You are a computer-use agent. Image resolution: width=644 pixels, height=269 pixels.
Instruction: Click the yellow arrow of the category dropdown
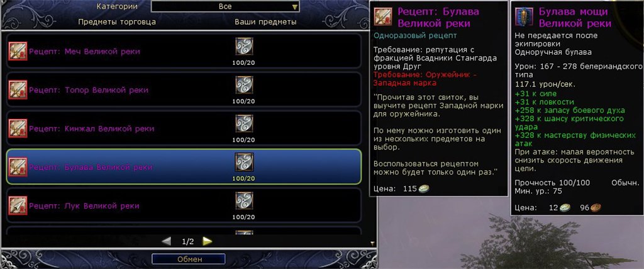(x=294, y=7)
